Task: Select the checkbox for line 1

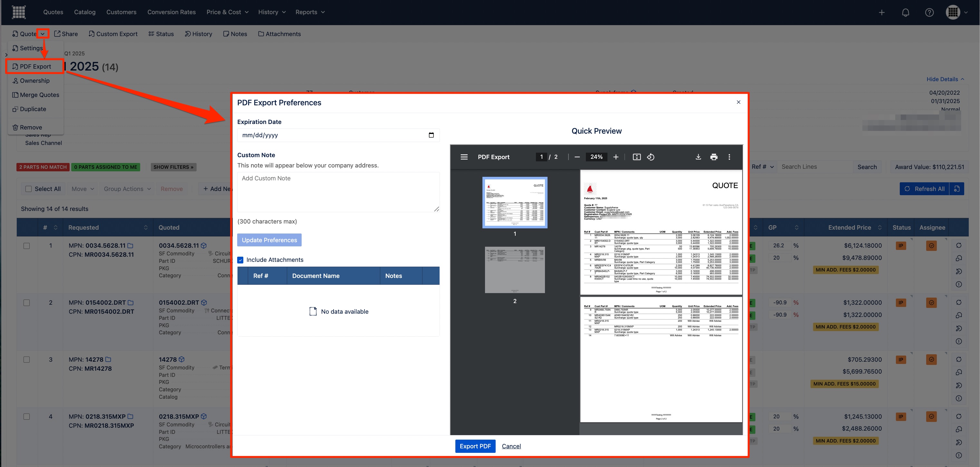Action: 27,246
